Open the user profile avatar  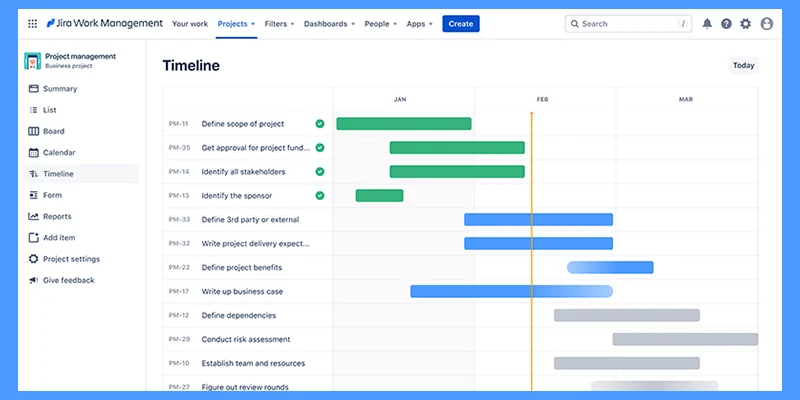[x=767, y=24]
